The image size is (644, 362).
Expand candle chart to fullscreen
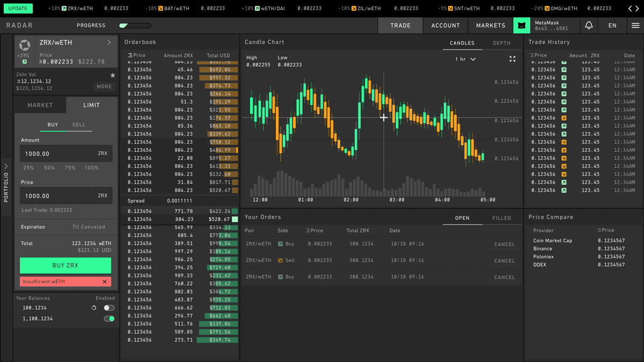point(512,59)
